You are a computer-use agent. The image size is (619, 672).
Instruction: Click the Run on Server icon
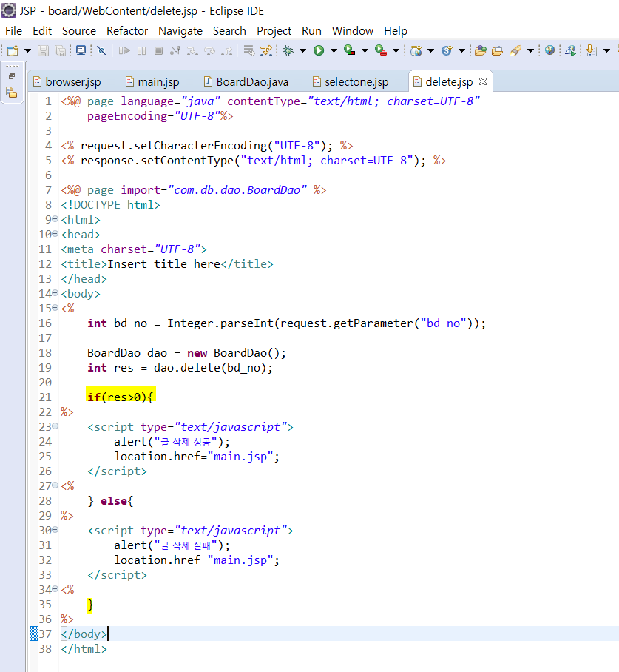point(571,50)
